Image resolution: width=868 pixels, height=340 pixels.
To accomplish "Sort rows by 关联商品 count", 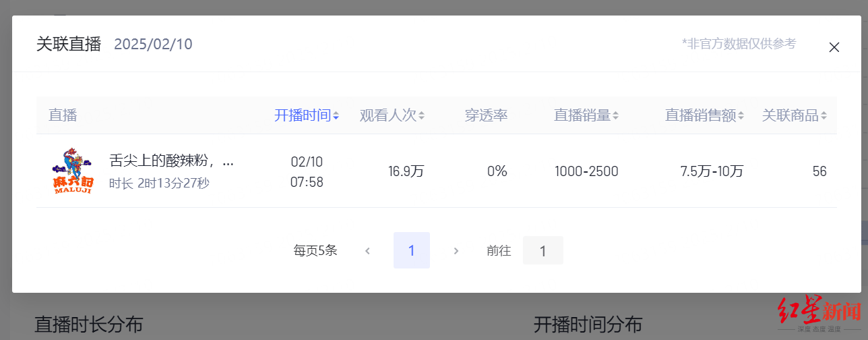I will [x=824, y=115].
